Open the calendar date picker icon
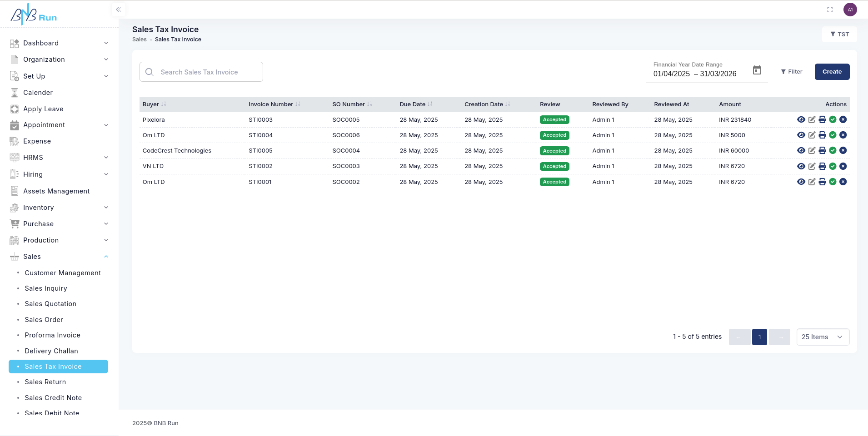The height and width of the screenshot is (436, 868). (757, 70)
